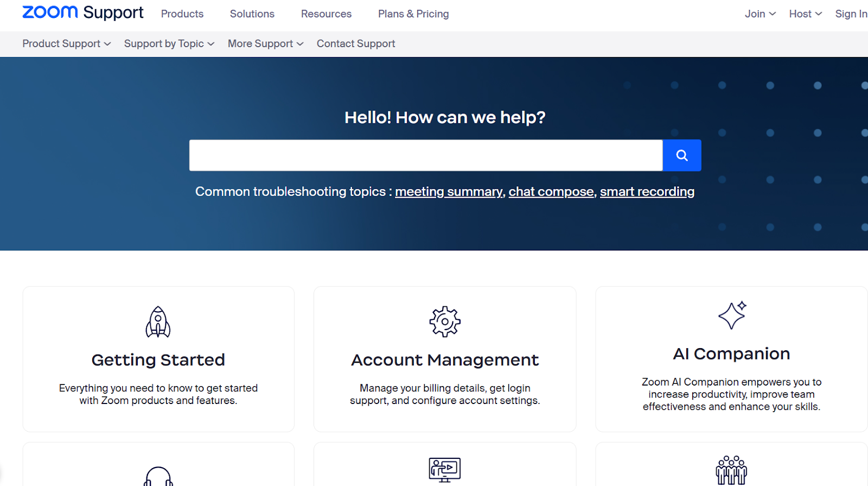Open the chat compose troubleshooting link
This screenshot has width=868, height=486.
pos(551,192)
